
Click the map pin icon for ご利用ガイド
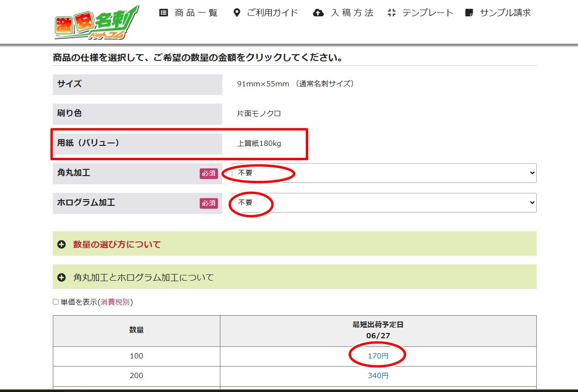pyautogui.click(x=236, y=13)
